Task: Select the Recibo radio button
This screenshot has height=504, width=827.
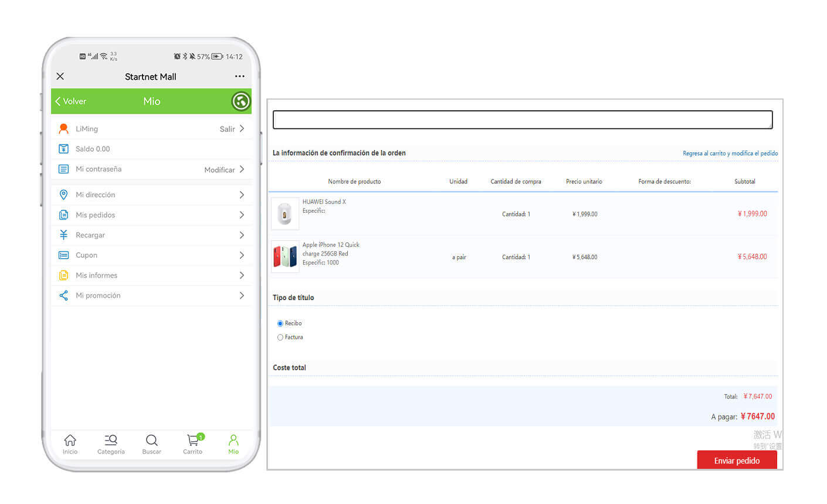Action: [x=280, y=323]
